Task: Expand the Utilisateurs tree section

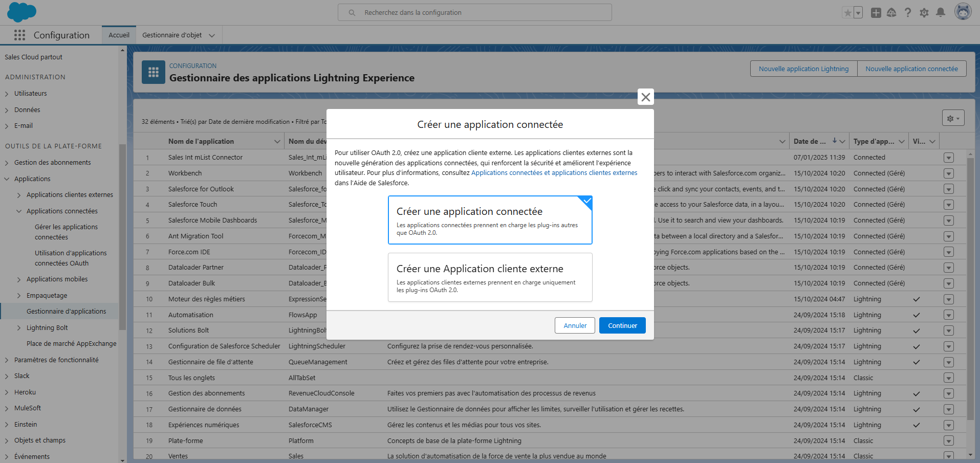Action: [x=7, y=94]
